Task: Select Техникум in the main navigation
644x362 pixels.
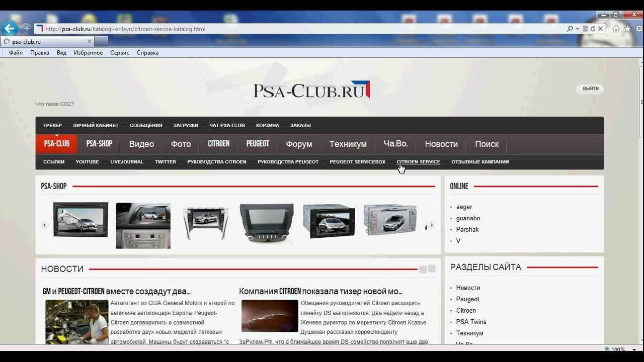Action: click(348, 144)
